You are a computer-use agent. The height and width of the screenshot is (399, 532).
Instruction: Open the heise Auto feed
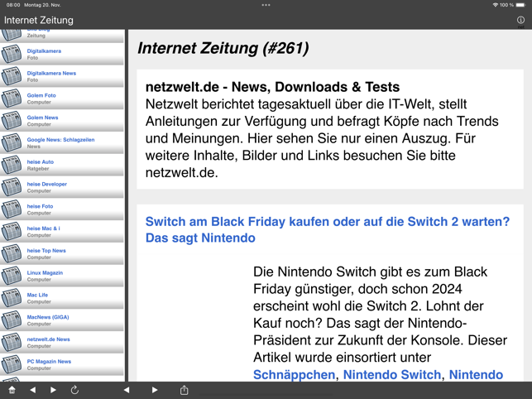coord(62,165)
